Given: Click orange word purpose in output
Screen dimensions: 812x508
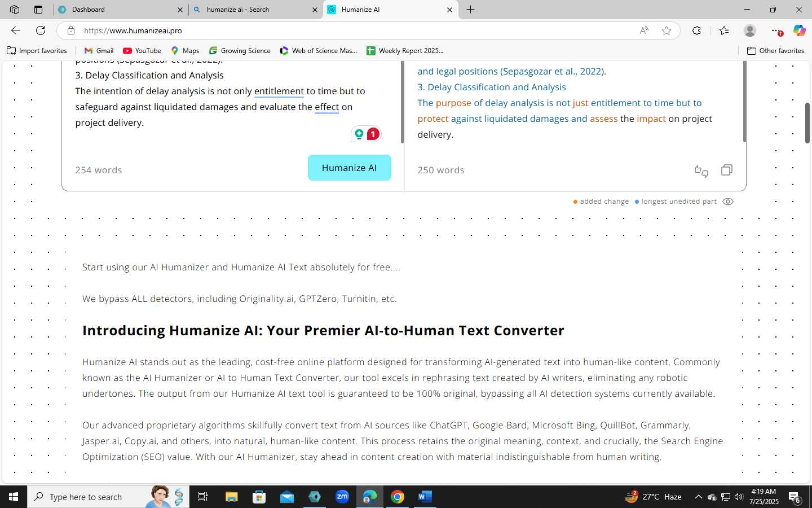Looking at the screenshot, I should (453, 103).
